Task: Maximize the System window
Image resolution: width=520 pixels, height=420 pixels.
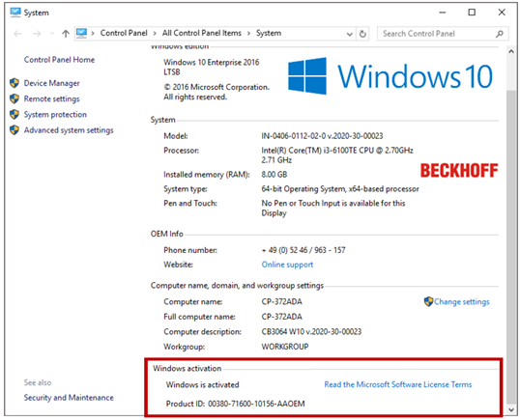Action: 472,13
